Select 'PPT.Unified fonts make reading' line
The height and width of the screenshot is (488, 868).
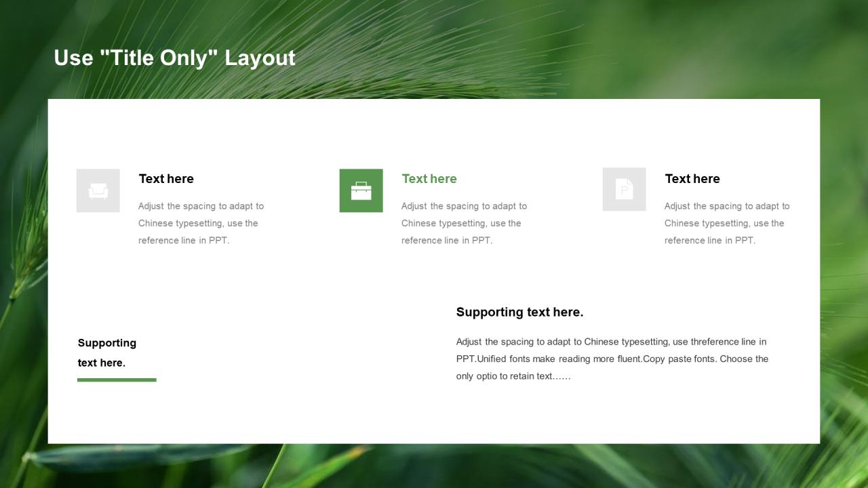(523, 359)
